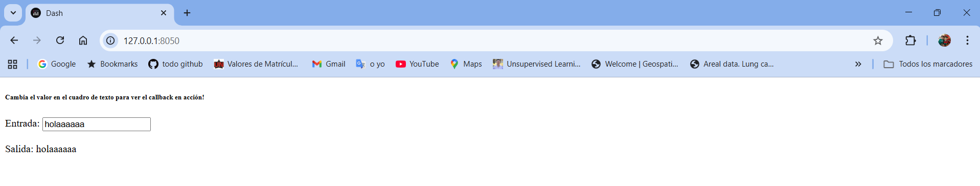Viewport: 980px width, 186px height.
Task: Go to the browser home page
Action: (x=83, y=40)
